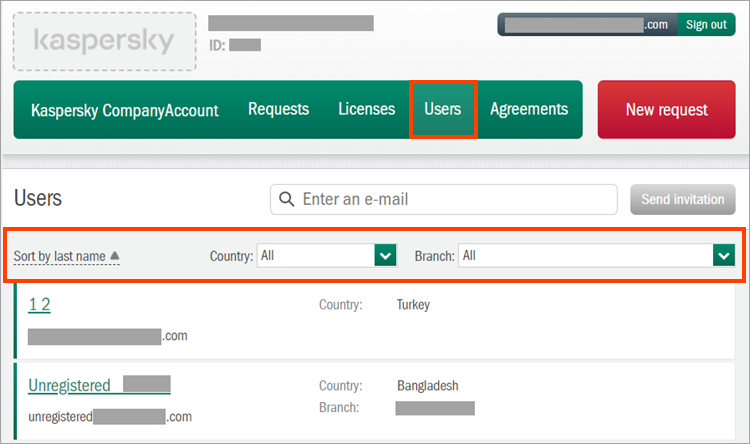Click the e-mail under user '1 2'
Screen dimensions: 750x444
tap(108, 336)
